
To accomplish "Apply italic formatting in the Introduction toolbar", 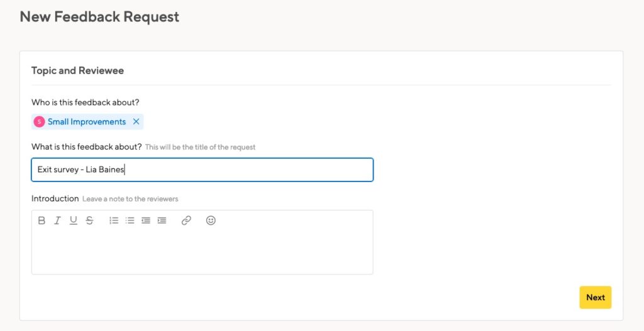I will (x=57, y=220).
